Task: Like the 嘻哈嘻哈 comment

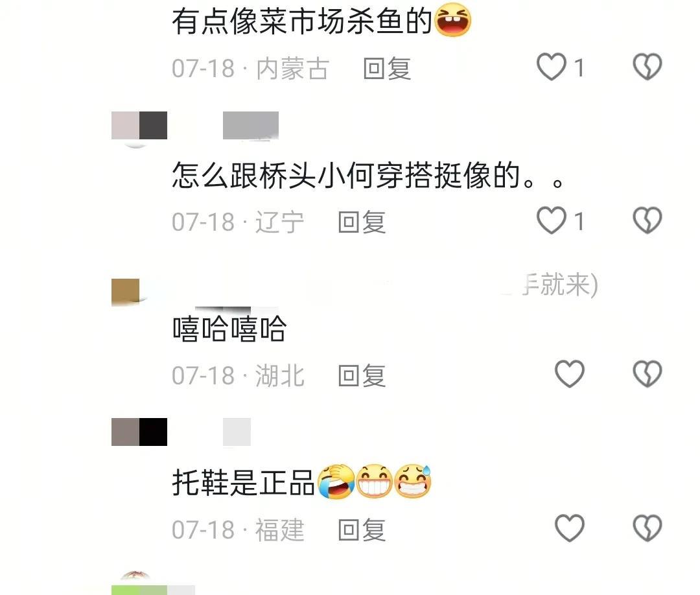Action: [570, 374]
